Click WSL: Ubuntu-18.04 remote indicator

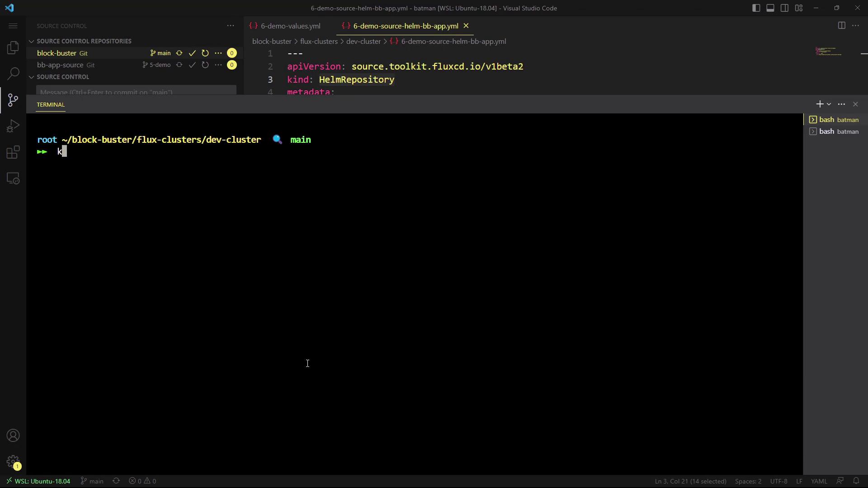coord(38,481)
